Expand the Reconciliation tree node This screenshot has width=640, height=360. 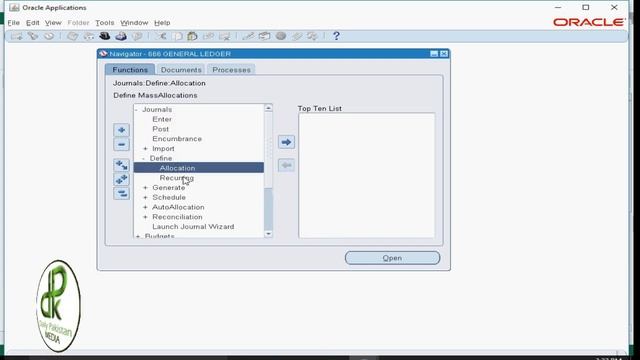click(x=145, y=217)
